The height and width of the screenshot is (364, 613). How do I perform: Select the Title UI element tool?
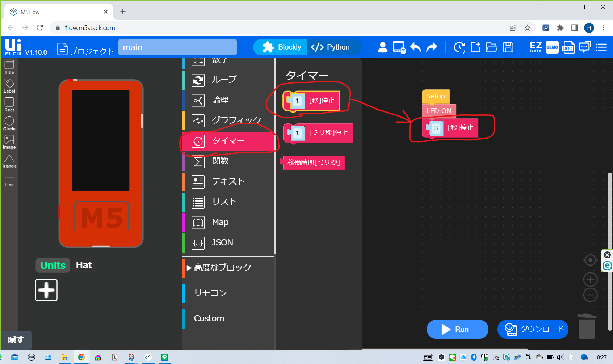[9, 67]
